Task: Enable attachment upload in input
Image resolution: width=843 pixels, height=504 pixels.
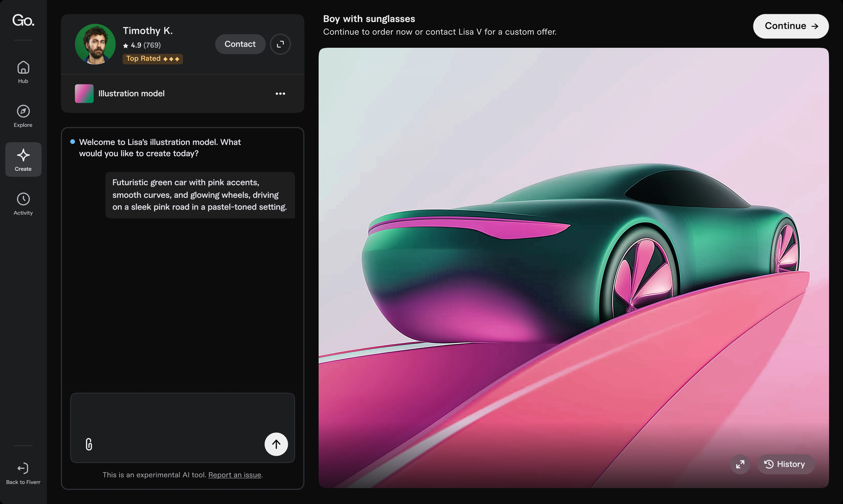Action: [89, 444]
